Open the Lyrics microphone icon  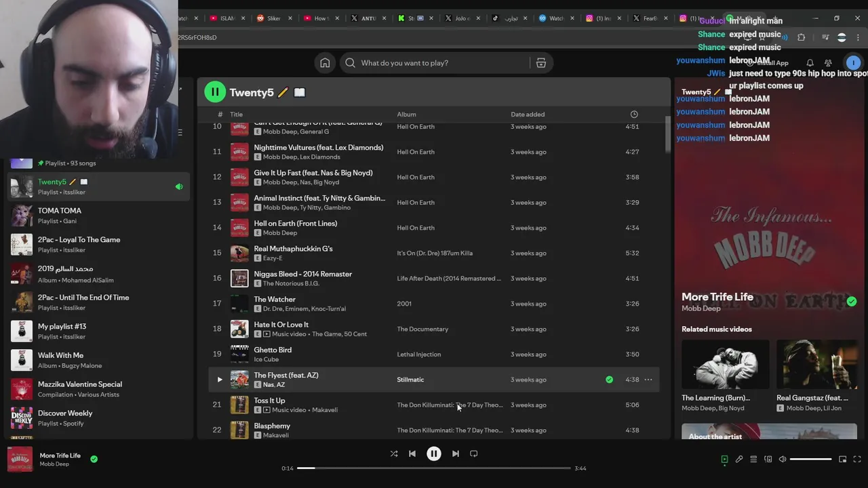[x=739, y=460]
